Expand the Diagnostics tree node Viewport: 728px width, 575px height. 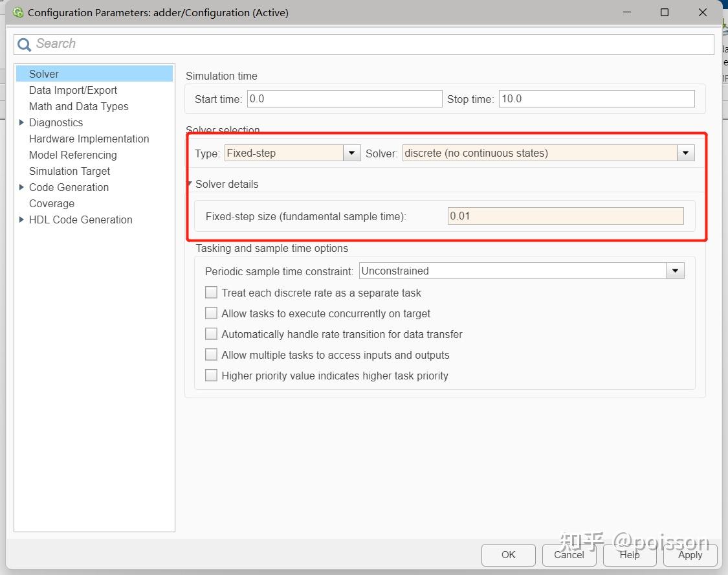(x=22, y=122)
